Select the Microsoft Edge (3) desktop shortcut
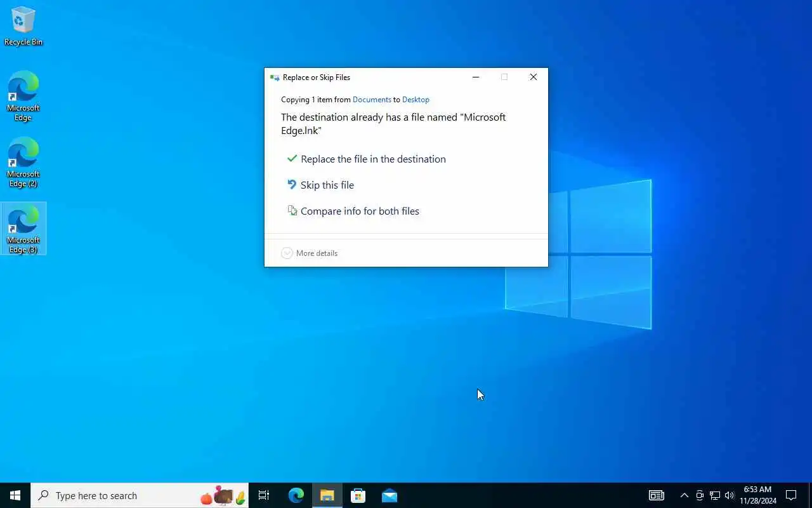Image resolution: width=812 pixels, height=508 pixels. coord(23,229)
